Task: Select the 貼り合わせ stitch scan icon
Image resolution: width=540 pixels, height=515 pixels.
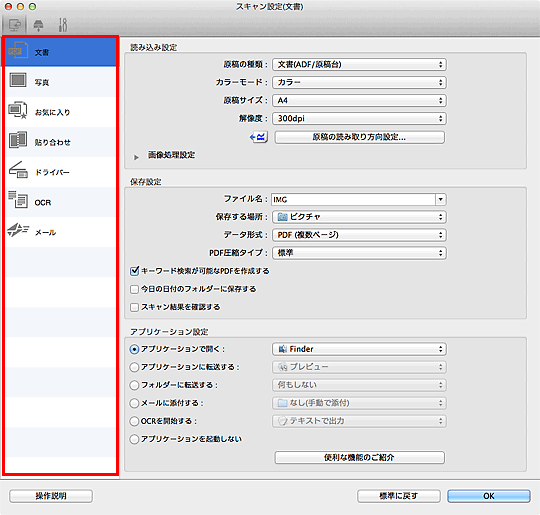Action: 18,140
